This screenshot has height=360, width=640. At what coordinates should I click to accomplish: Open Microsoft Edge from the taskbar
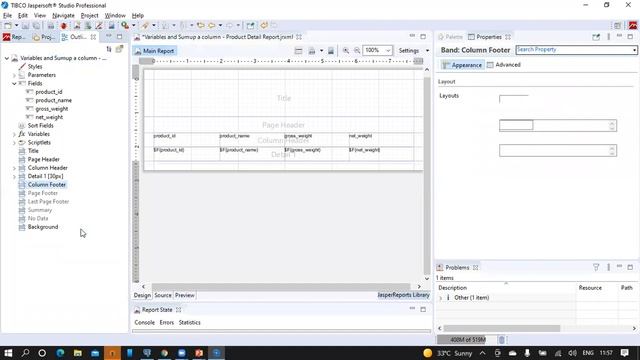pos(60,353)
